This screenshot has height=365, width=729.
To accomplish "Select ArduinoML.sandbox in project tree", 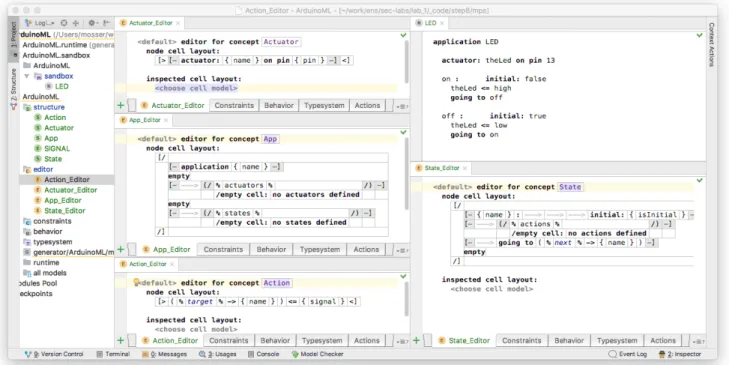I will coord(56,55).
